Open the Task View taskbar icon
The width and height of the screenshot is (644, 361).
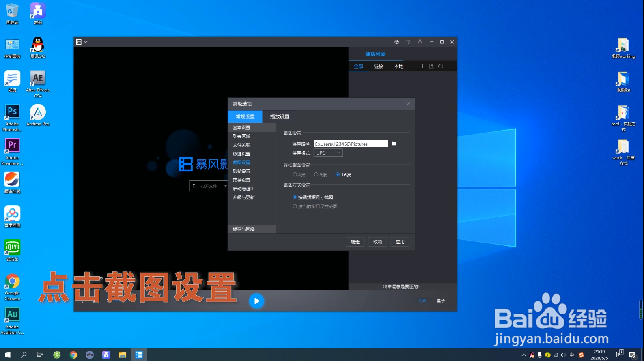(40, 355)
